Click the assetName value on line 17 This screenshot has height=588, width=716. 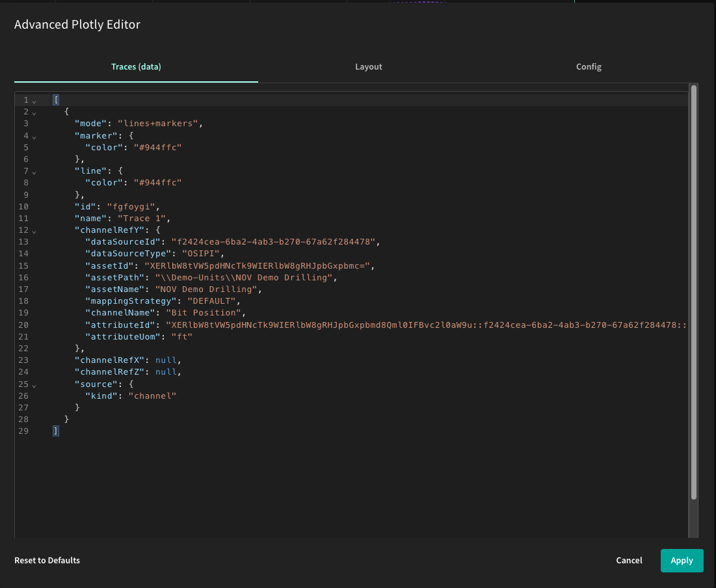(x=206, y=289)
